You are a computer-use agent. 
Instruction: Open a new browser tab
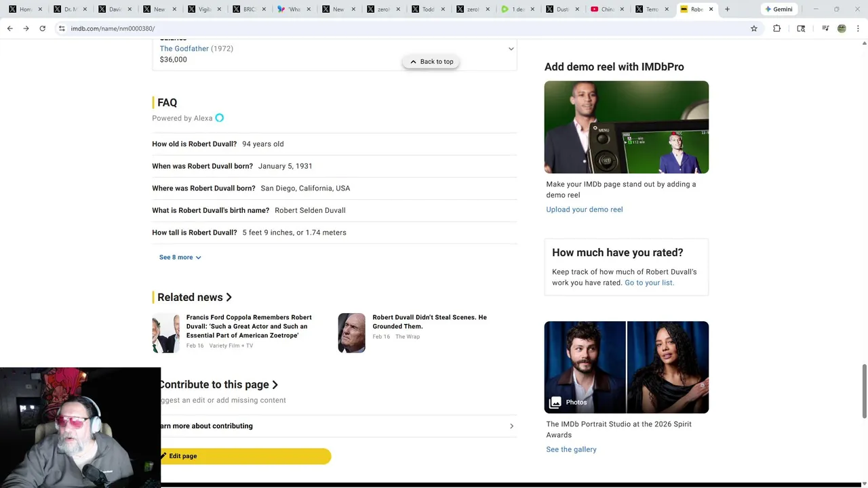(727, 9)
